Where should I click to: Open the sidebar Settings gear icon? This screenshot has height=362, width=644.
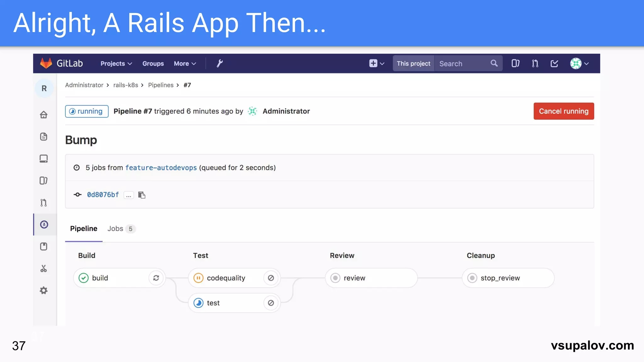[x=44, y=290]
